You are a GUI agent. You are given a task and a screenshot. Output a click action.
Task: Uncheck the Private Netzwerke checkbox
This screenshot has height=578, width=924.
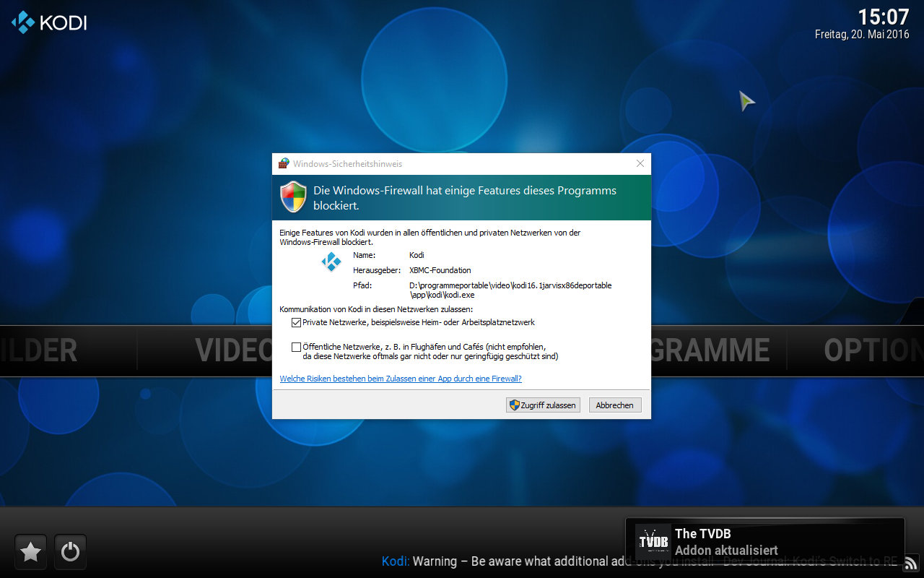[x=296, y=322]
